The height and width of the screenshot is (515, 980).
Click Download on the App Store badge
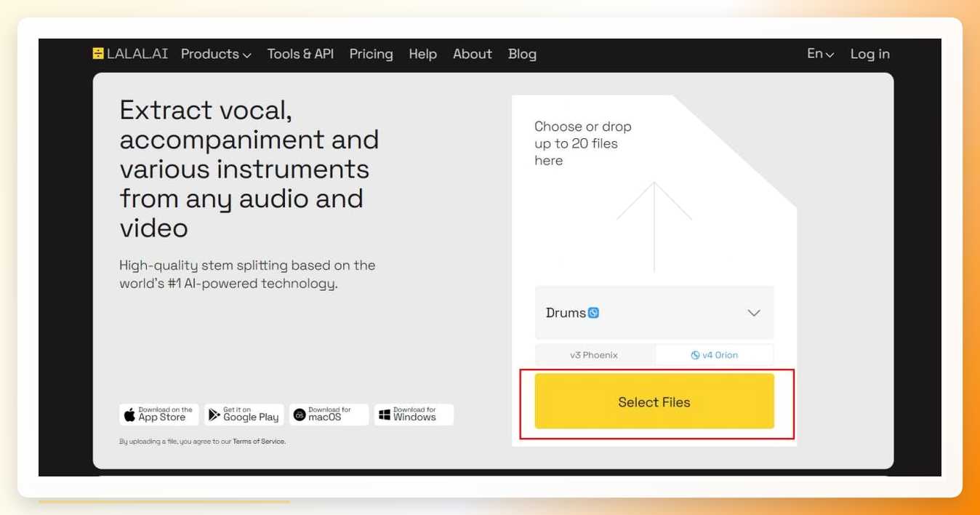click(159, 415)
